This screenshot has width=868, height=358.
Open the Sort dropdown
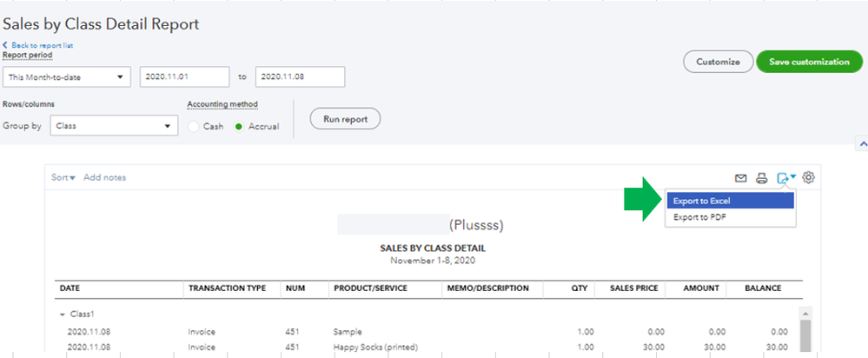(x=63, y=177)
